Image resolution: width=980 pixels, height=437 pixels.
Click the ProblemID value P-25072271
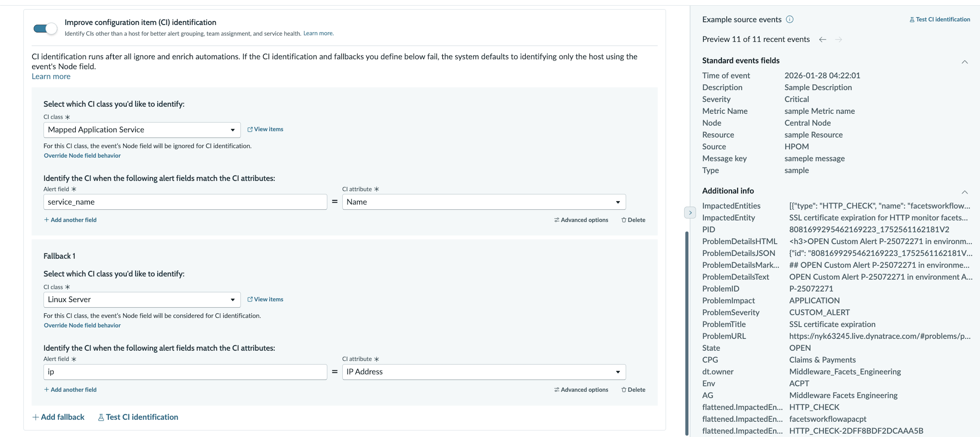(x=811, y=289)
